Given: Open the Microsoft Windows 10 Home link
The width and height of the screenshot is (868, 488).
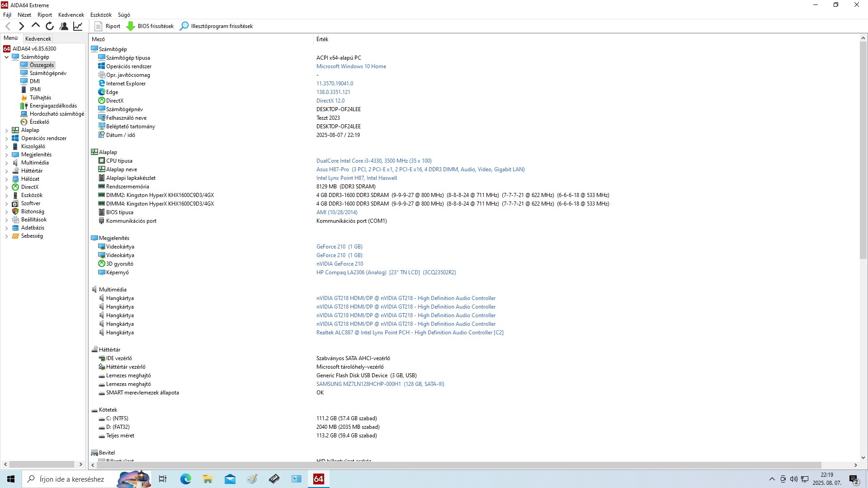Looking at the screenshot, I should 351,66.
